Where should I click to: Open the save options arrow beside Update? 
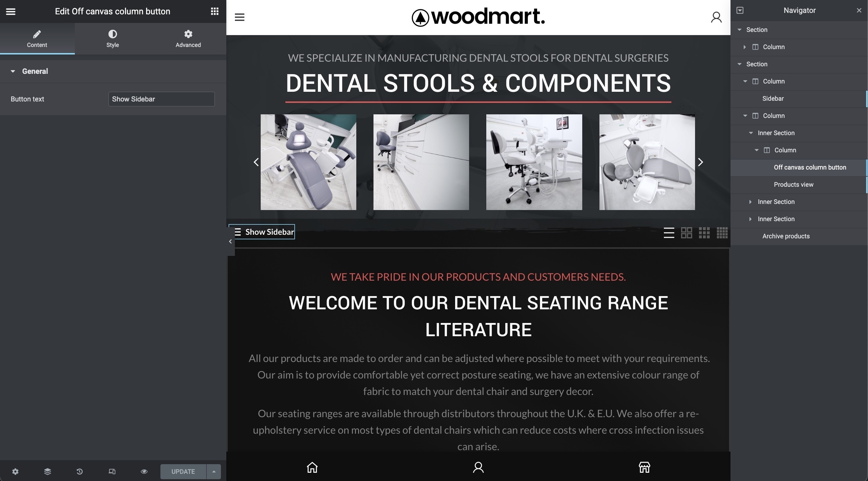point(214,471)
